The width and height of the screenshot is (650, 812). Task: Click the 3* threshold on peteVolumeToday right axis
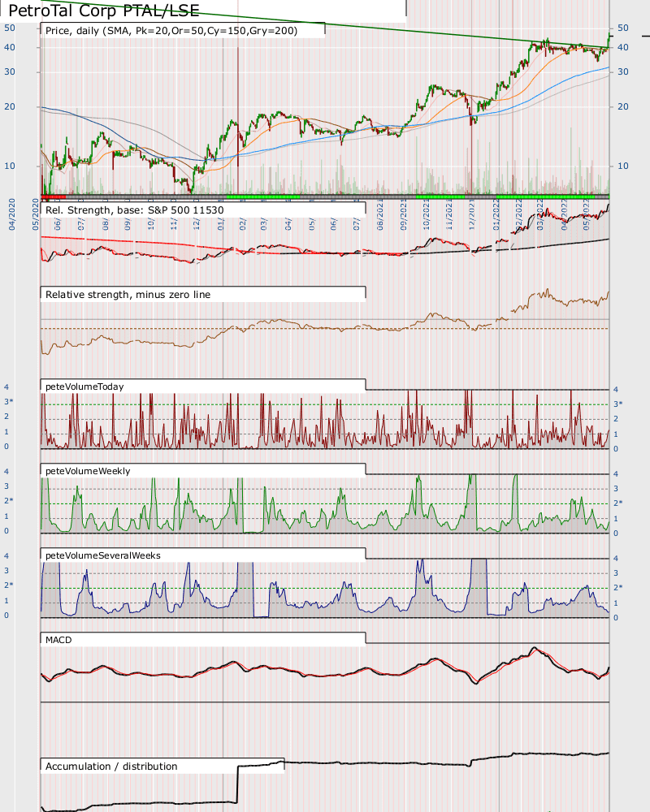pos(618,404)
